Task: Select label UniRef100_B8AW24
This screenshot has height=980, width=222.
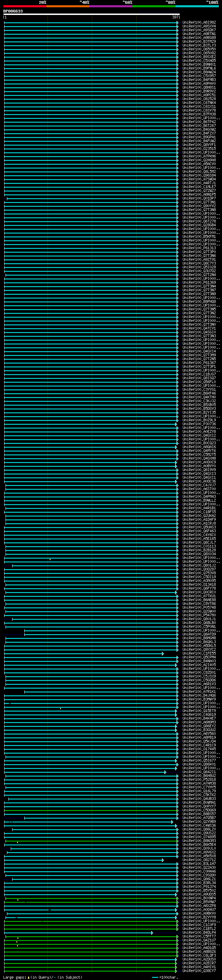Action: (x=199, y=72)
